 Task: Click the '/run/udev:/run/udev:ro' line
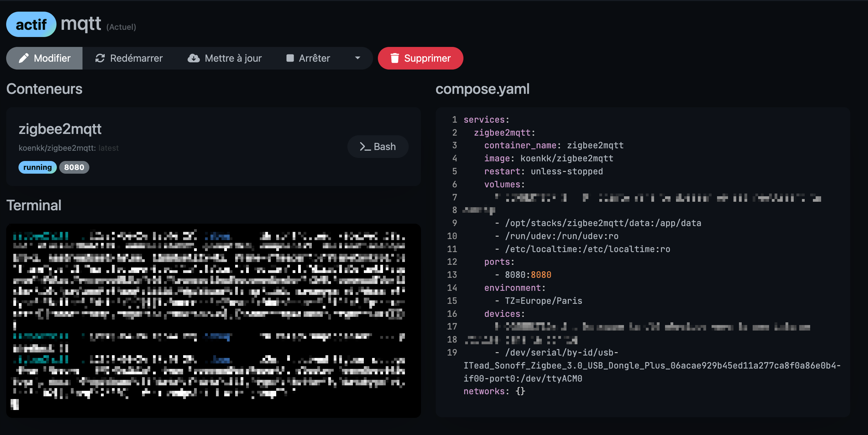click(x=557, y=236)
